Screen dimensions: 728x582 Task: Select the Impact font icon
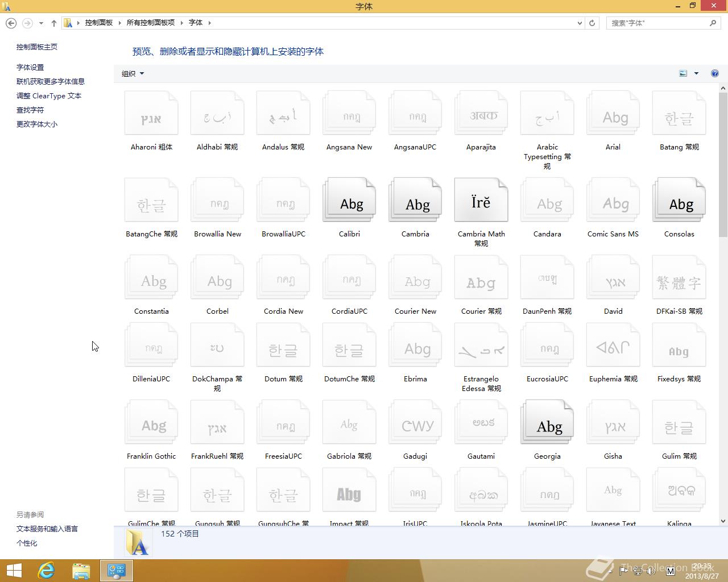coord(349,490)
